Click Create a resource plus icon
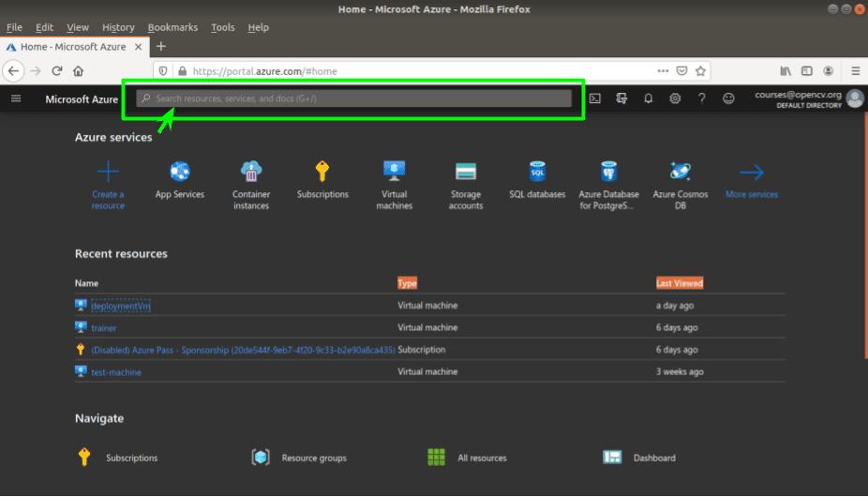 108,172
